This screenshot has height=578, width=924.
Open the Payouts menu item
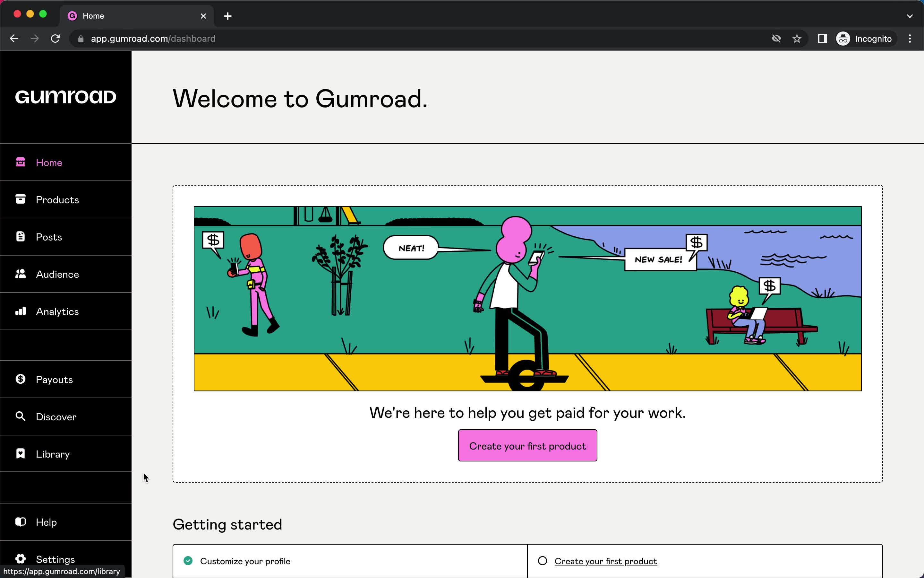(x=66, y=379)
